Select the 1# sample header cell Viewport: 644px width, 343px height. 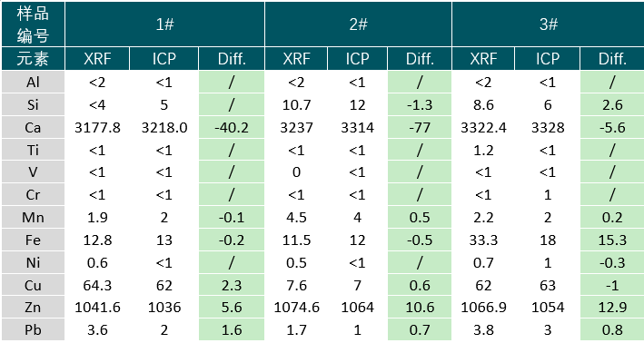(164, 24)
